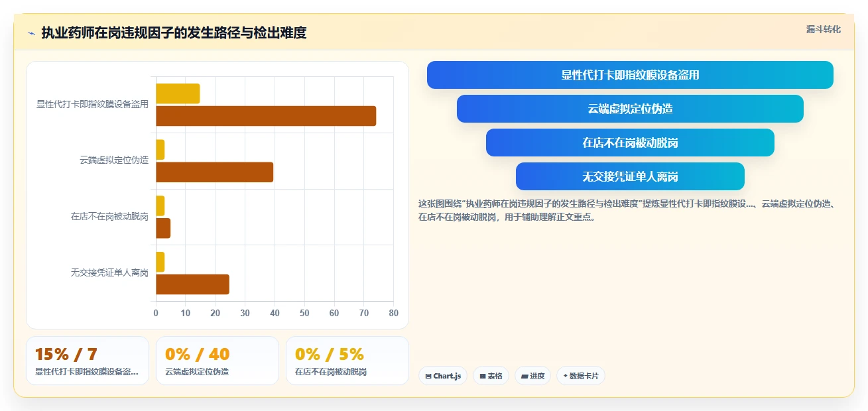Open the 0% / 40 stat card
868x411 pixels.
coord(217,361)
